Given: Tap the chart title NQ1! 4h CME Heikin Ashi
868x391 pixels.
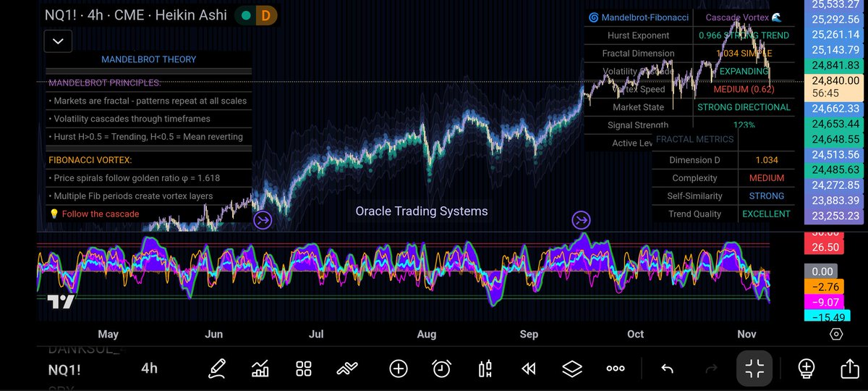Looking at the screenshot, I should (135, 14).
